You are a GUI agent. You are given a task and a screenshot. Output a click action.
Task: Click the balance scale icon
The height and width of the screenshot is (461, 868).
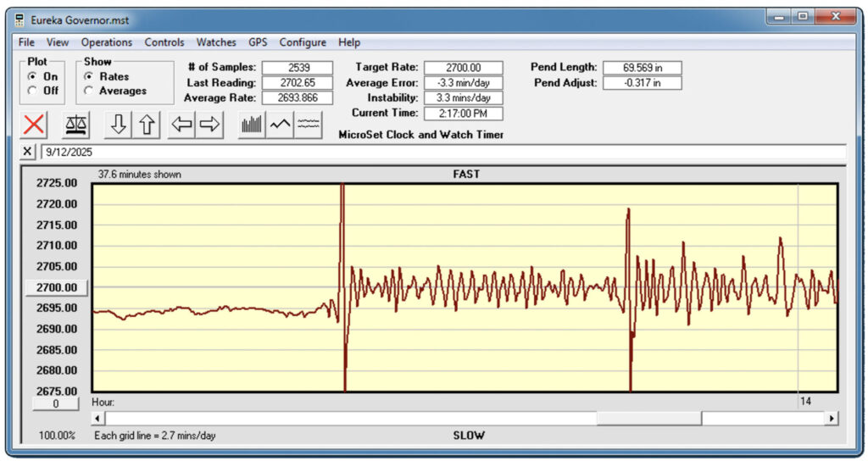77,125
